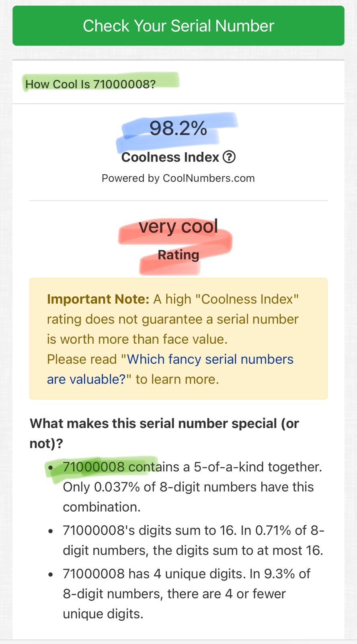This screenshot has width=357, height=644.
Task: Open the 'Which fancy serial numbers are valuable?' link
Action: (x=210, y=359)
